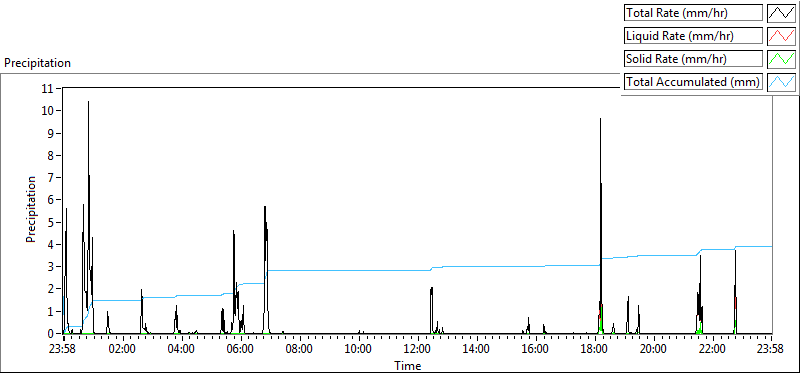Viewport: 800px width, 373px height.
Task: Click the 06:00 time tick label
Action: click(x=240, y=350)
